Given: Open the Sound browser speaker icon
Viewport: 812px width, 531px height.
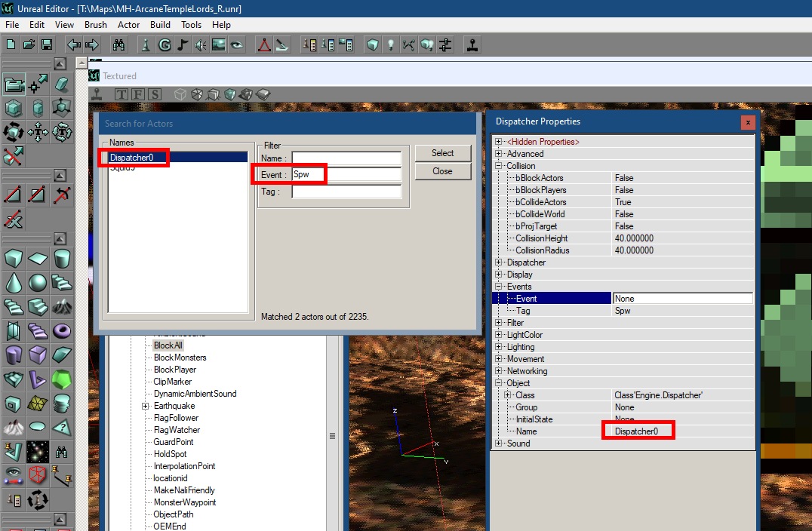Looking at the screenshot, I should (199, 45).
